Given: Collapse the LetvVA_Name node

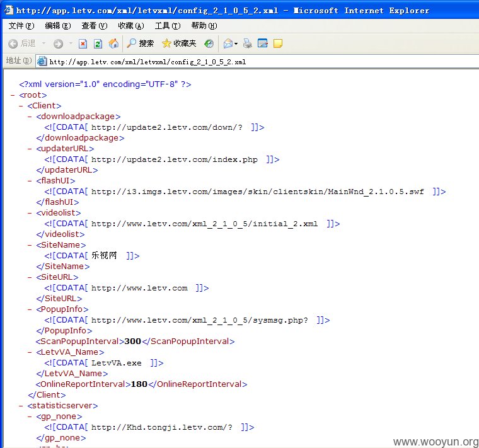Looking at the screenshot, I should click(30, 352).
